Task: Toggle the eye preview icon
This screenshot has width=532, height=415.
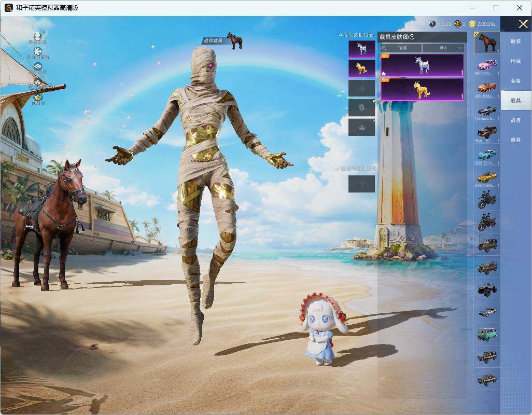Action: [38, 66]
